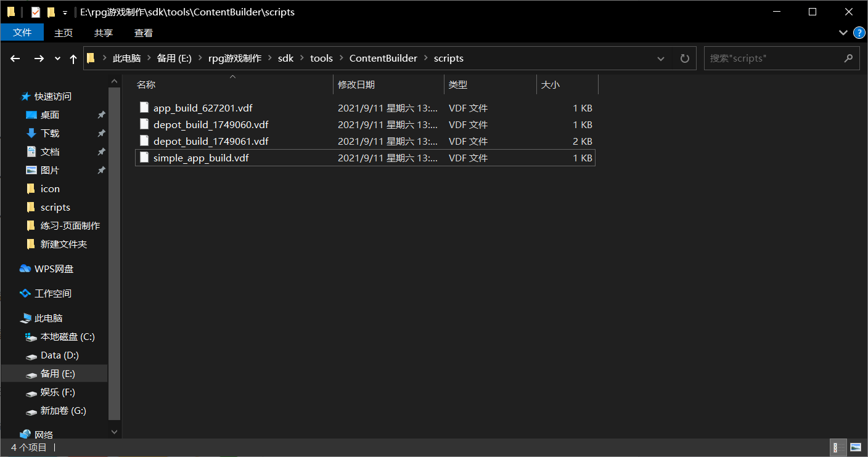Switch to the 共享 ribbon tab
Screen dimensions: 868x457
pyautogui.click(x=104, y=33)
